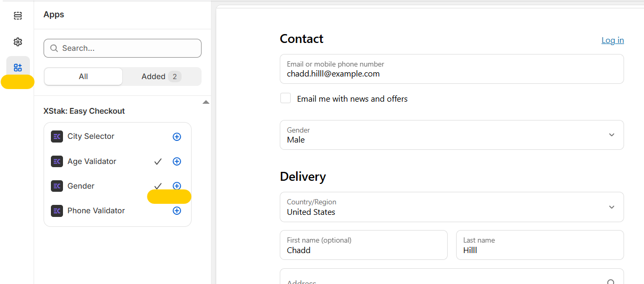Check Email me with news and offers
Viewport: 644px width, 284px height.
286,99
